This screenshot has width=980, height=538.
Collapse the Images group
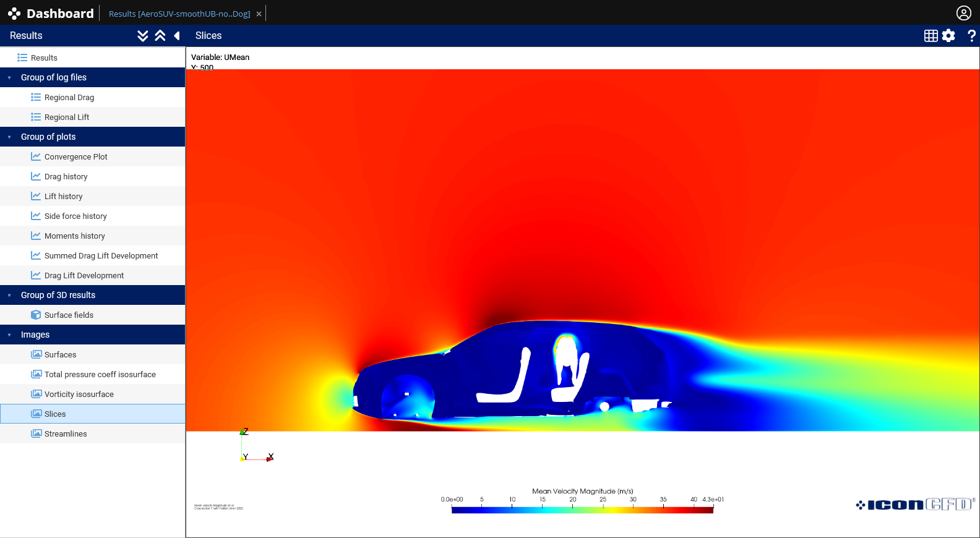coord(93,335)
